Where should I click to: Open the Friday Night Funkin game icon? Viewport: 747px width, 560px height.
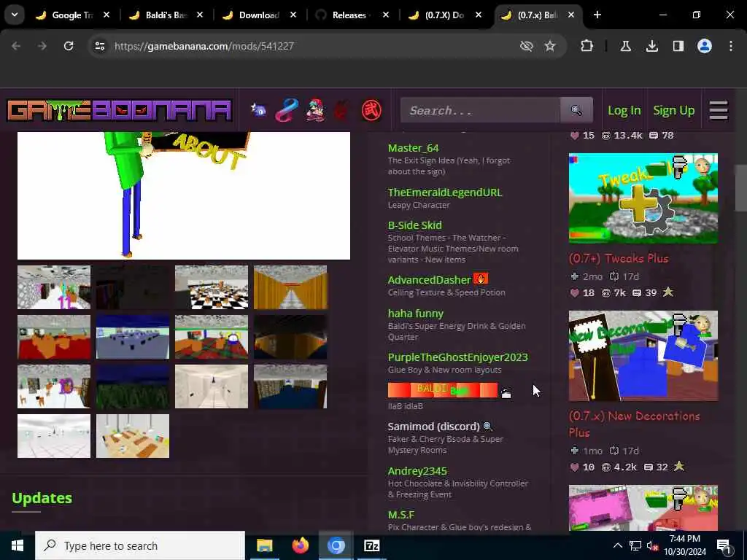coord(315,111)
